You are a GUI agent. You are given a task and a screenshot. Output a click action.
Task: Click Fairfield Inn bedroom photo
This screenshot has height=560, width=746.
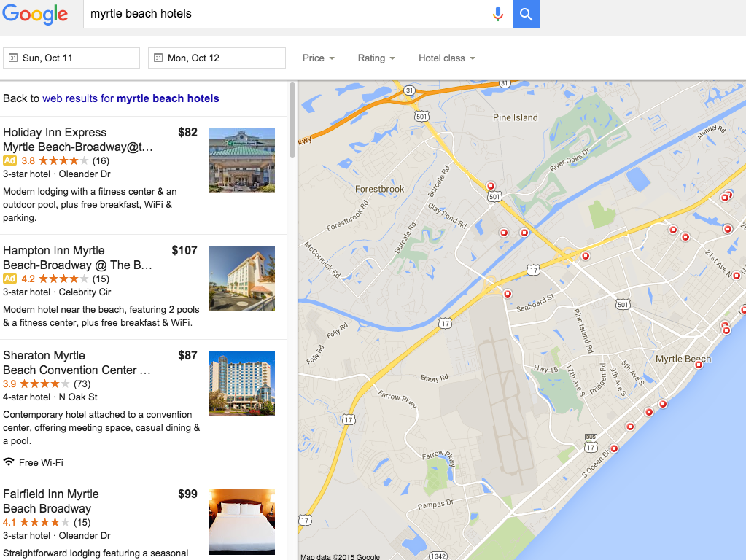pos(242,522)
